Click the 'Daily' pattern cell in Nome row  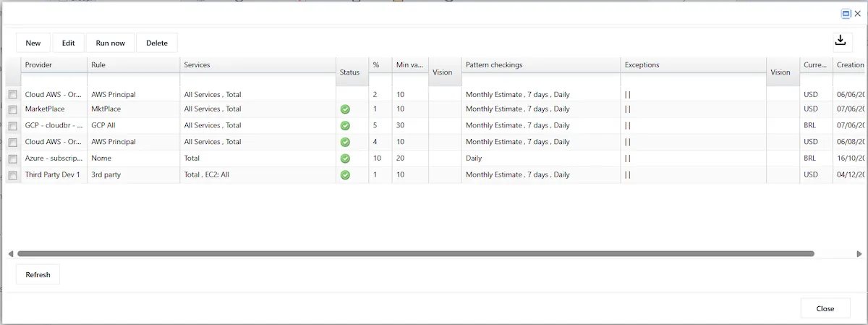[540, 159]
